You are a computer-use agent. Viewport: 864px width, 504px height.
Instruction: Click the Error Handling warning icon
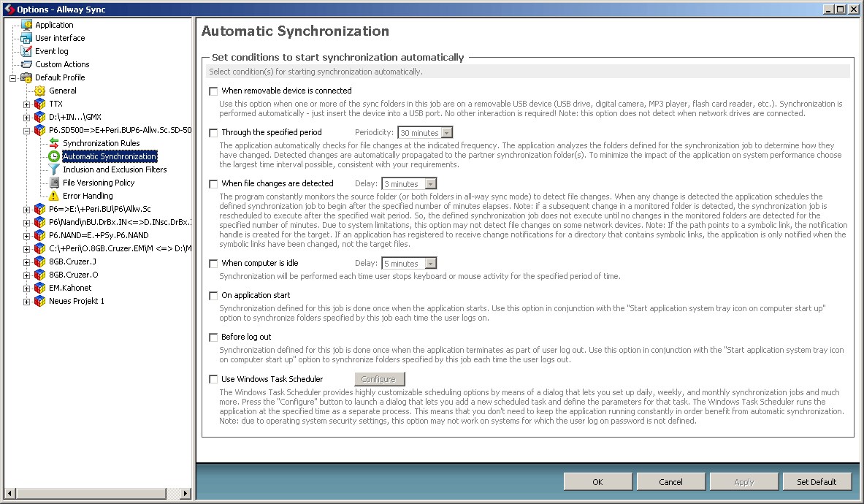pyautogui.click(x=53, y=196)
